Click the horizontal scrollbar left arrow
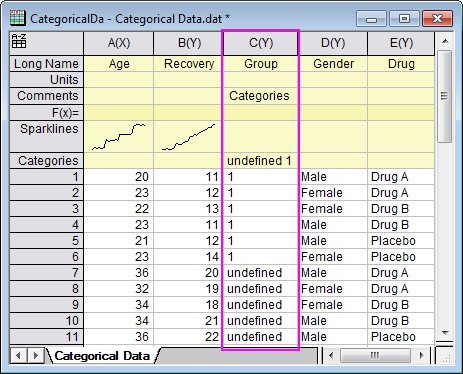463x374 pixels. [331, 356]
